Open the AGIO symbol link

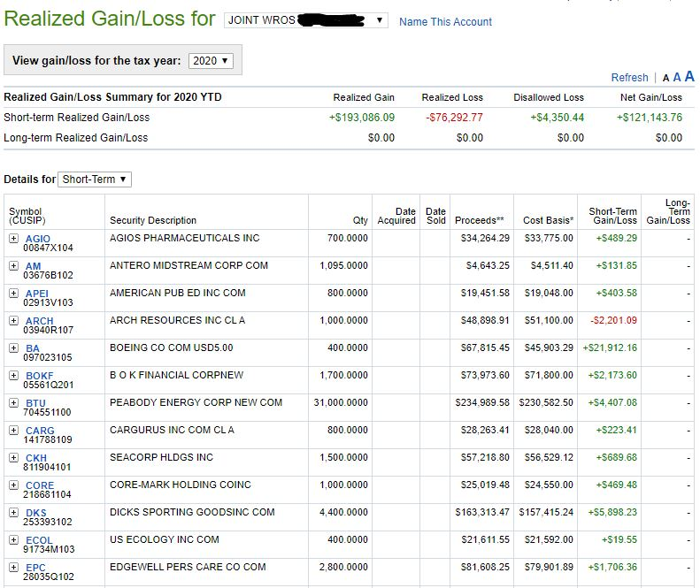38,239
